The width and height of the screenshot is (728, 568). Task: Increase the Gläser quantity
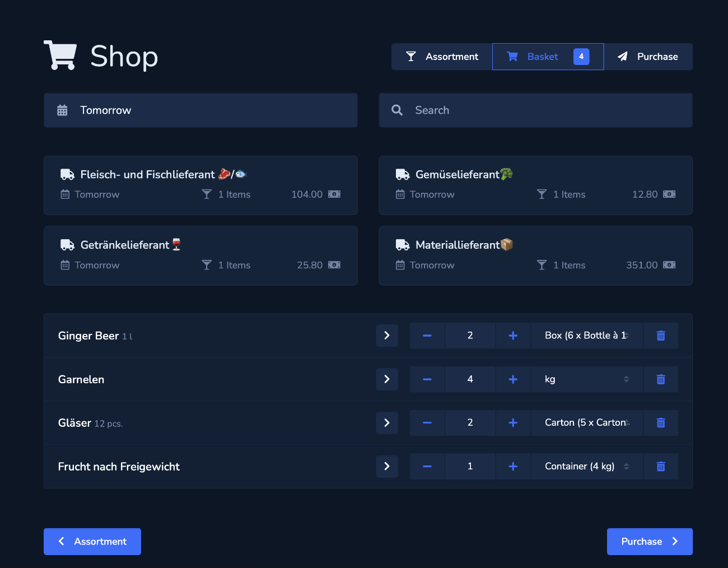pyautogui.click(x=513, y=423)
